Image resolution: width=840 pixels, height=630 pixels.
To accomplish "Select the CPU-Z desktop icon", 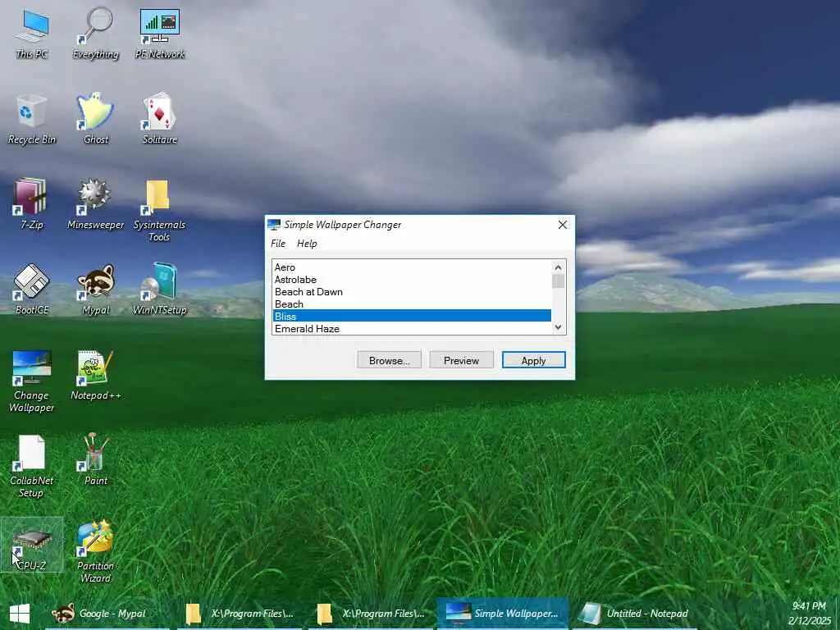I will click(x=32, y=545).
